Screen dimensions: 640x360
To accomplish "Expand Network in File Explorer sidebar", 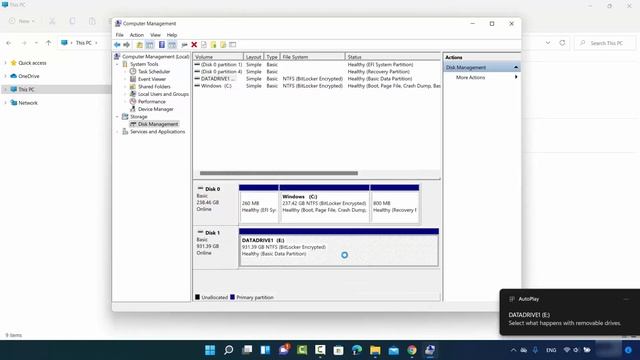I will (5, 103).
